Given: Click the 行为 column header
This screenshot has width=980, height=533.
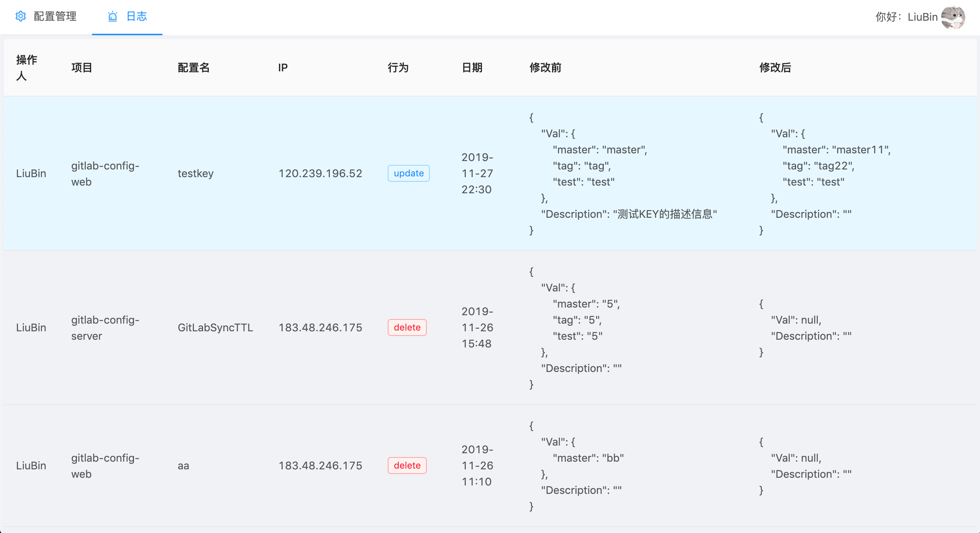Looking at the screenshot, I should click(x=398, y=67).
